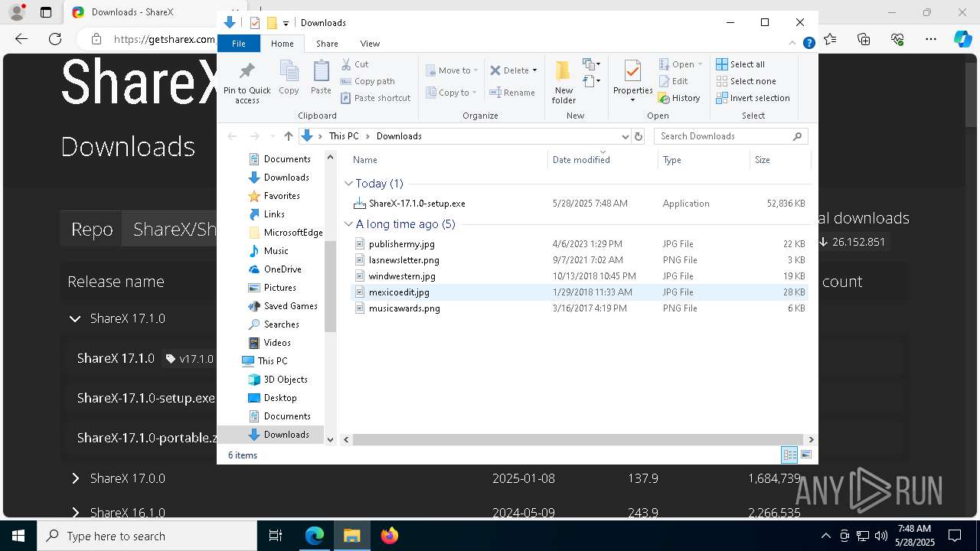Viewport: 980px width, 551px height.
Task: Click Invert selection
Action: 753,98
